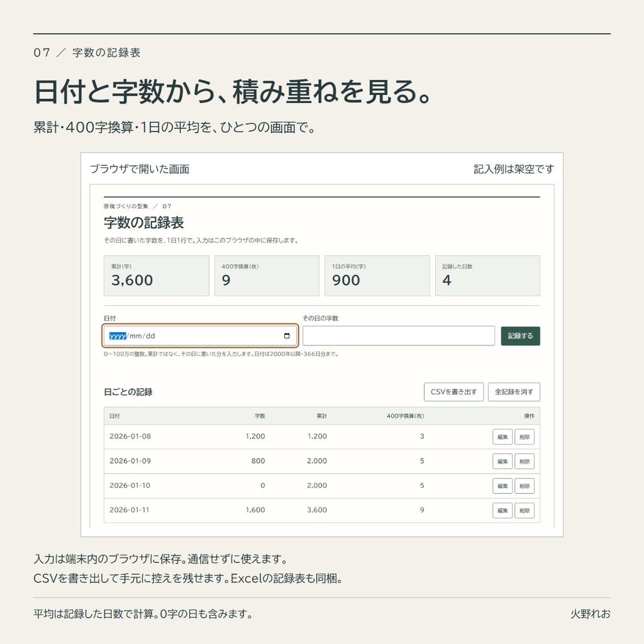Click the date cell 2026-01-09
The image size is (644, 644).
130,461
